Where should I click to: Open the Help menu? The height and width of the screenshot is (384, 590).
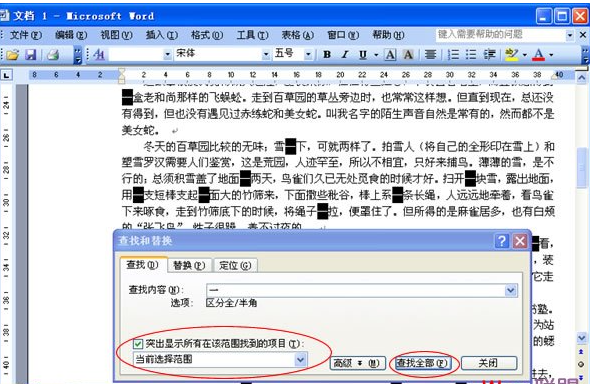388,35
